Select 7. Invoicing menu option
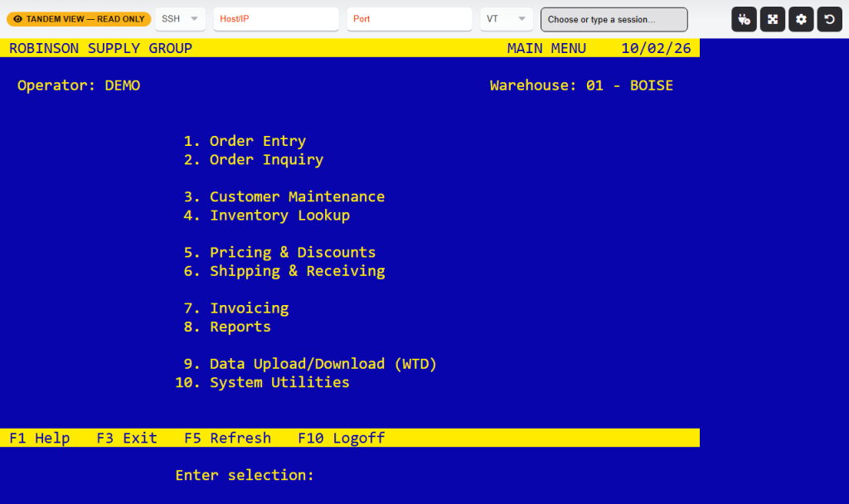Viewport: 849px width, 504px height. coord(236,308)
